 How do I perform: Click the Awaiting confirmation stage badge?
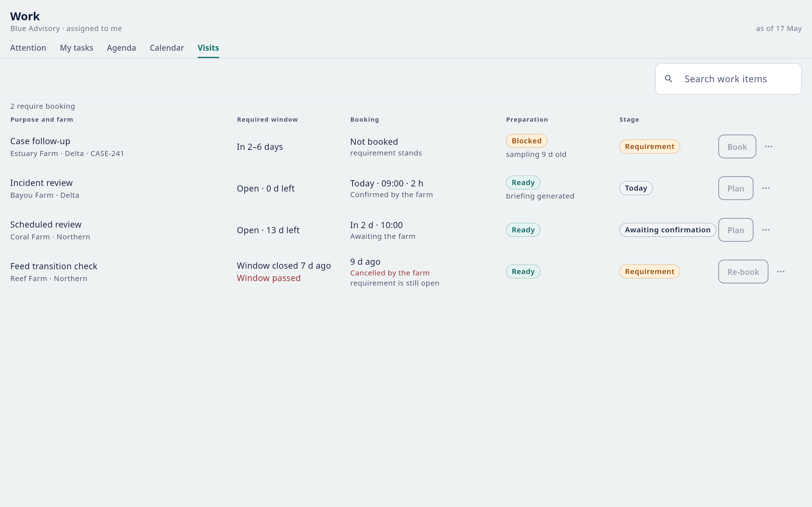tap(667, 230)
